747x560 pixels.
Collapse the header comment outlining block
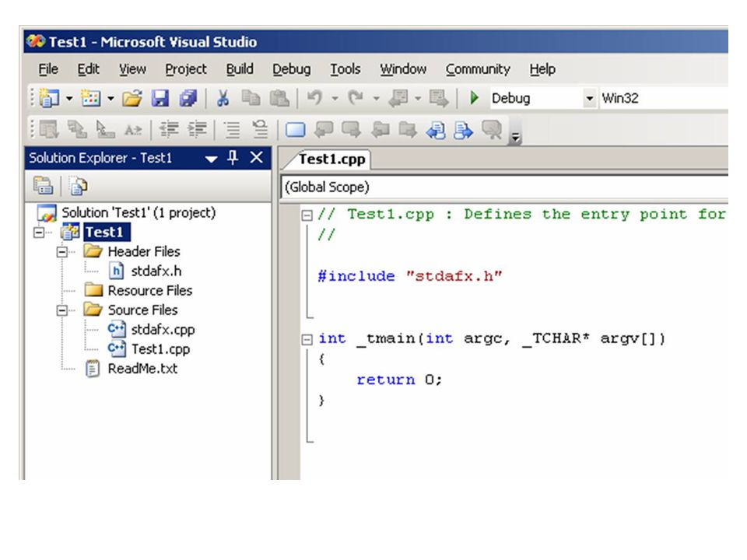click(x=307, y=215)
